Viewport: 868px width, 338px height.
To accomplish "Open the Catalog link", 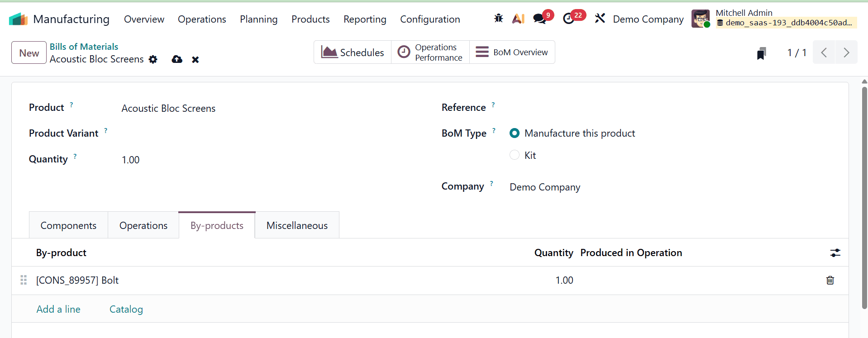I will tap(126, 309).
